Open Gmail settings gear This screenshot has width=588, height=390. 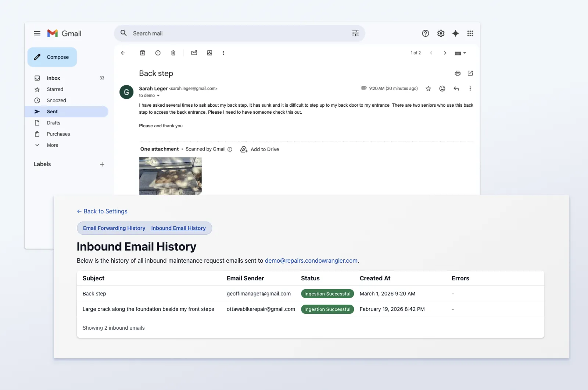(441, 33)
